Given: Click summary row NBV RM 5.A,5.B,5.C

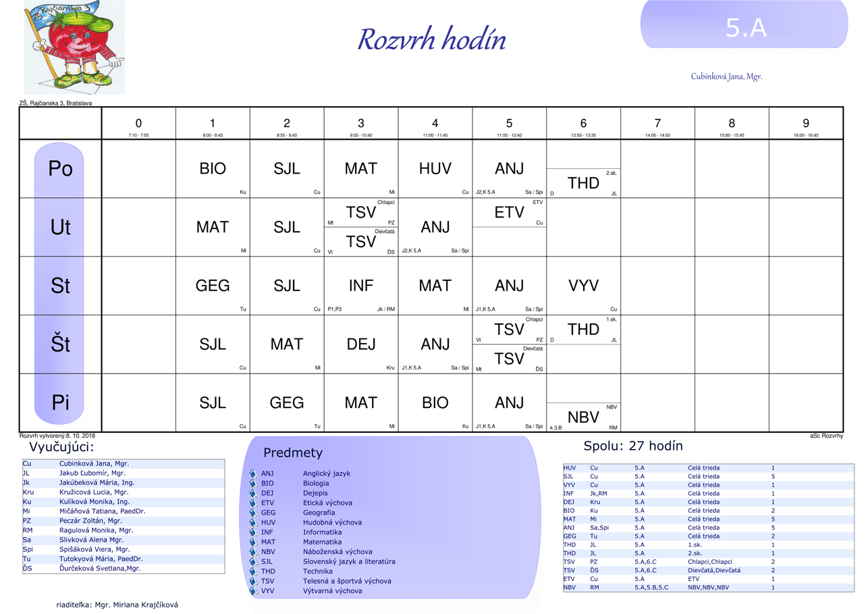Looking at the screenshot, I should [708, 588].
